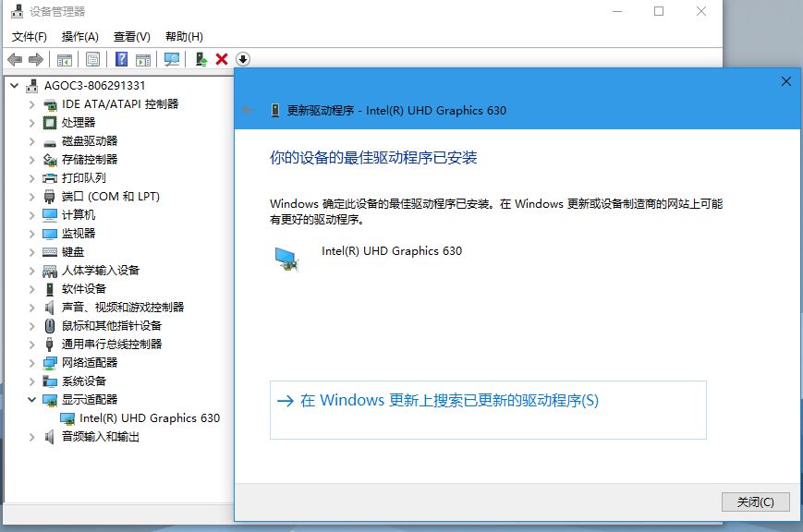Select the 存储控制器 tree label

[x=90, y=160]
